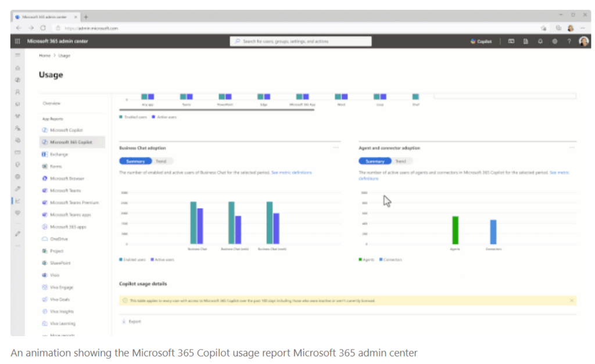The image size is (595, 364).
Task: Export the Copilot usage details
Action: coord(131,322)
